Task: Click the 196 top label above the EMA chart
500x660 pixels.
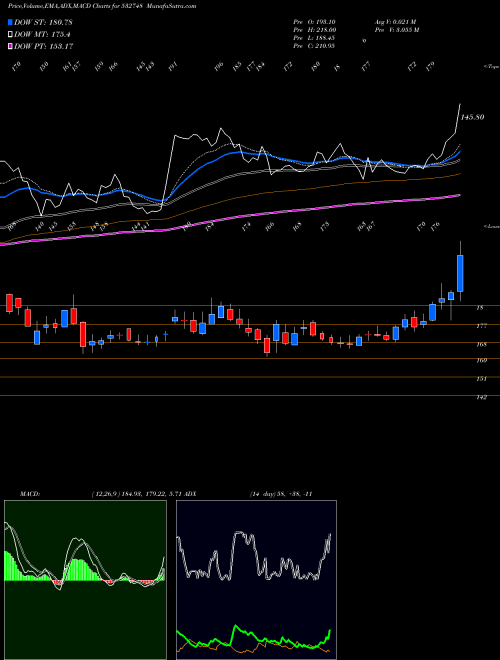Action: point(218,67)
